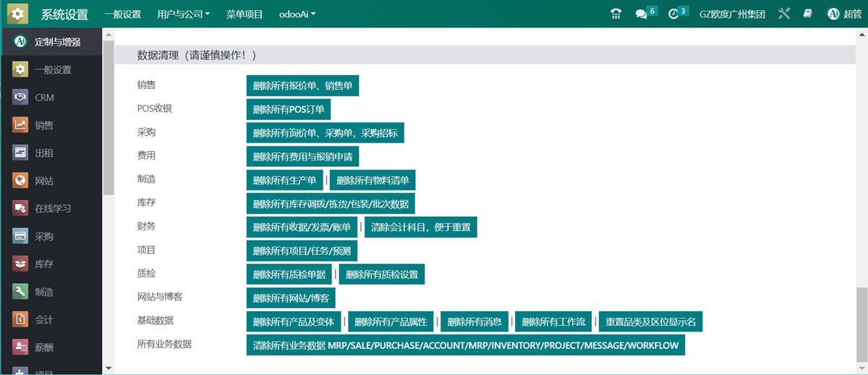
Task: Expand the odooAi dropdown menu
Action: click(297, 14)
